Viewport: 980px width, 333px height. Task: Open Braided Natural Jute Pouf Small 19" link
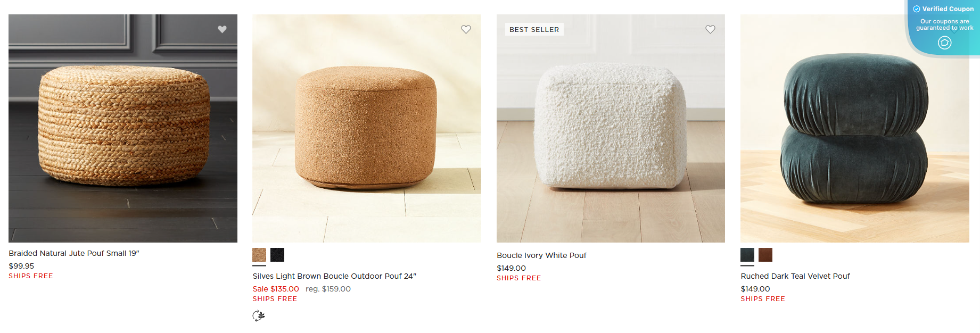point(74,253)
